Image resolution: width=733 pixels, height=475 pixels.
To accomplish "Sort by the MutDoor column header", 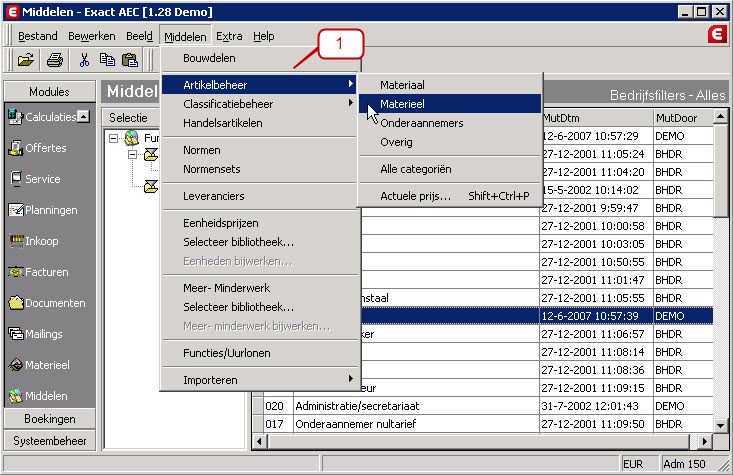I will tap(683, 118).
